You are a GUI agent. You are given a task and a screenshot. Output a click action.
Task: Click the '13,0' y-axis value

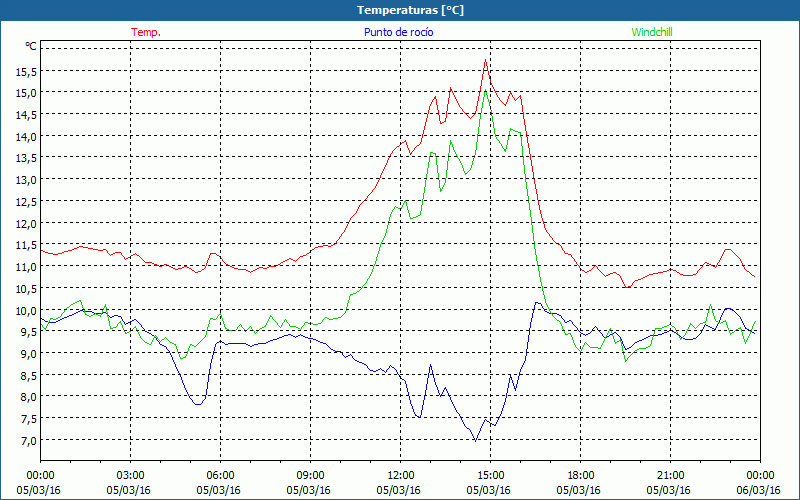27,180
